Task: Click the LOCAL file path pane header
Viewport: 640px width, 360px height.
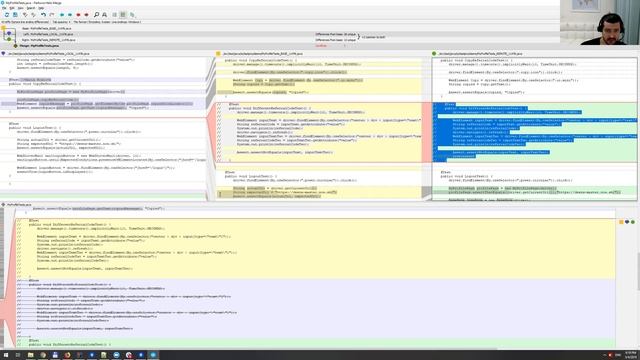Action: (49, 53)
